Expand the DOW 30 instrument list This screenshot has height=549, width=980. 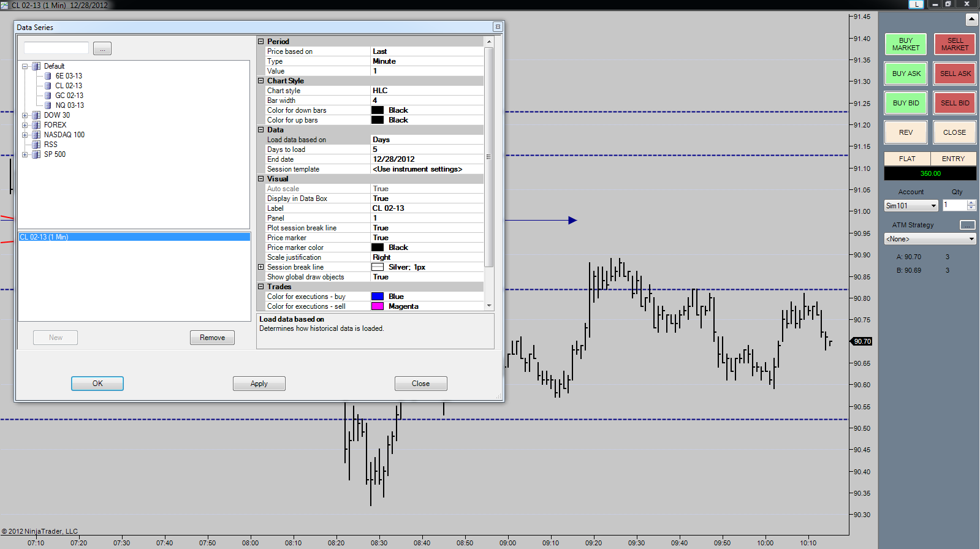coord(25,115)
